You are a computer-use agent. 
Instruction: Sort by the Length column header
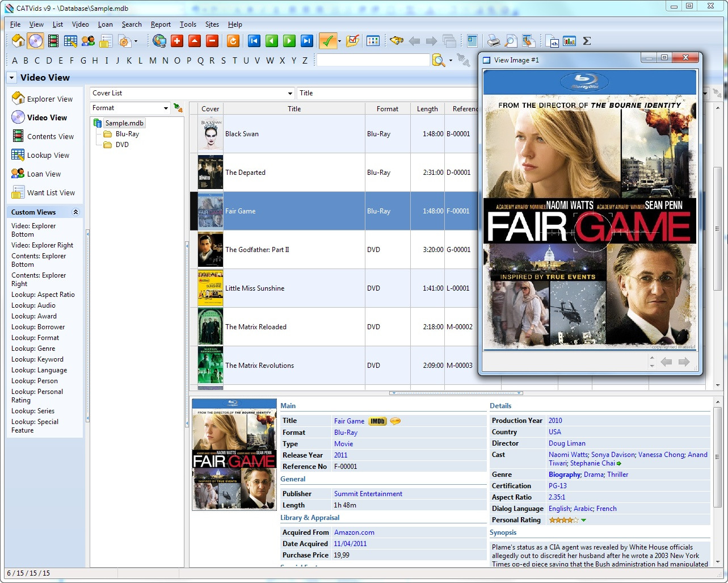click(x=427, y=108)
